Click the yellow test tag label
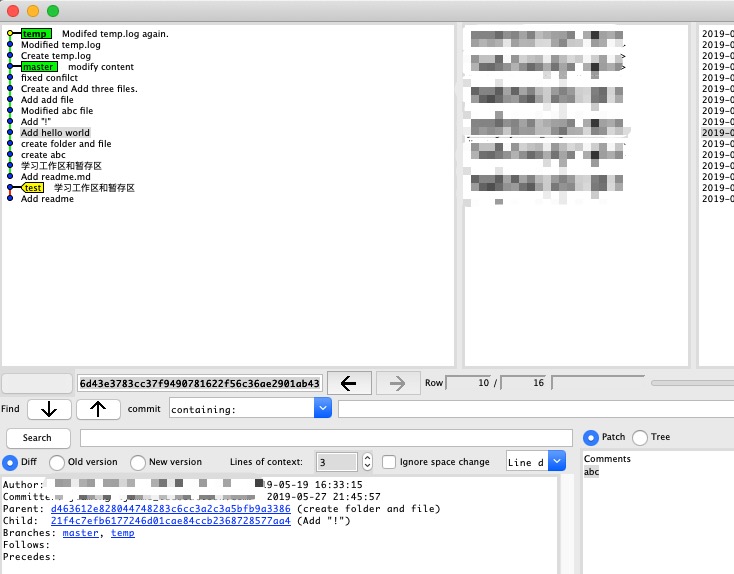The width and height of the screenshot is (734, 574). (x=33, y=188)
